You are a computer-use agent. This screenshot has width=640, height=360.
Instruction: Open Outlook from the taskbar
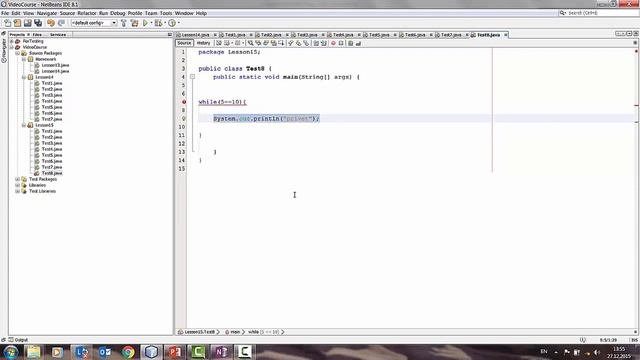(104, 352)
